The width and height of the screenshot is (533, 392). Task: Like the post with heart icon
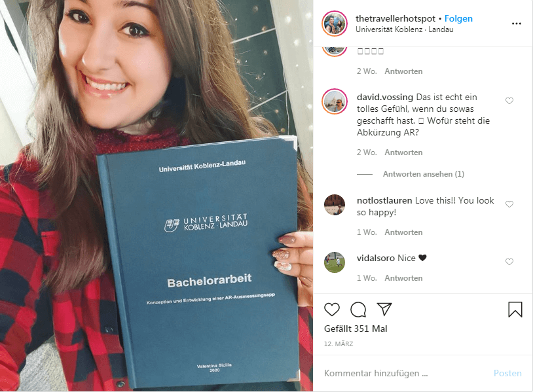click(x=332, y=310)
